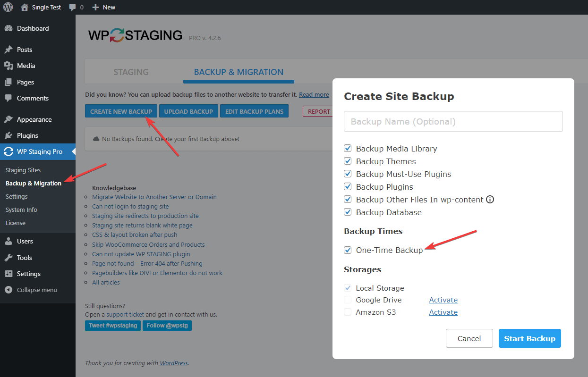Viewport: 588px width, 377px height.
Task: Click the Tweet #wpstaging button
Action: (113, 326)
